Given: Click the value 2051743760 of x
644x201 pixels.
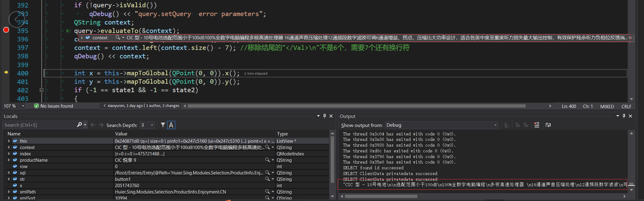Looking at the screenshot, I should point(127,185).
